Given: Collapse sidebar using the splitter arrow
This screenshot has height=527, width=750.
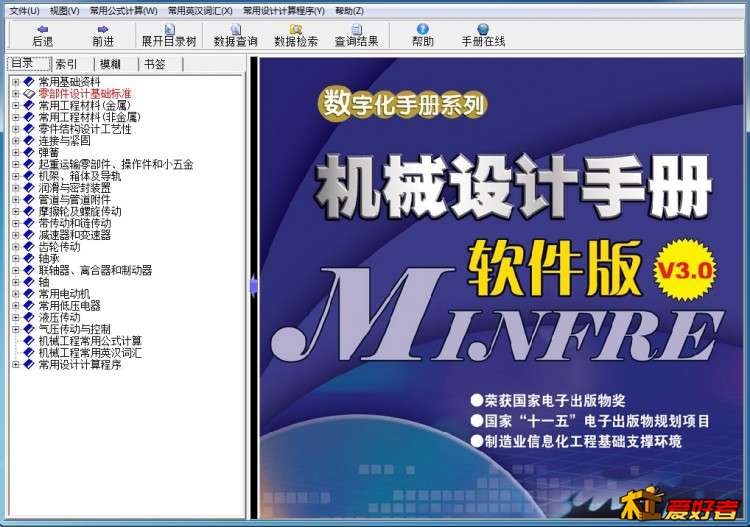Looking at the screenshot, I should tap(254, 287).
